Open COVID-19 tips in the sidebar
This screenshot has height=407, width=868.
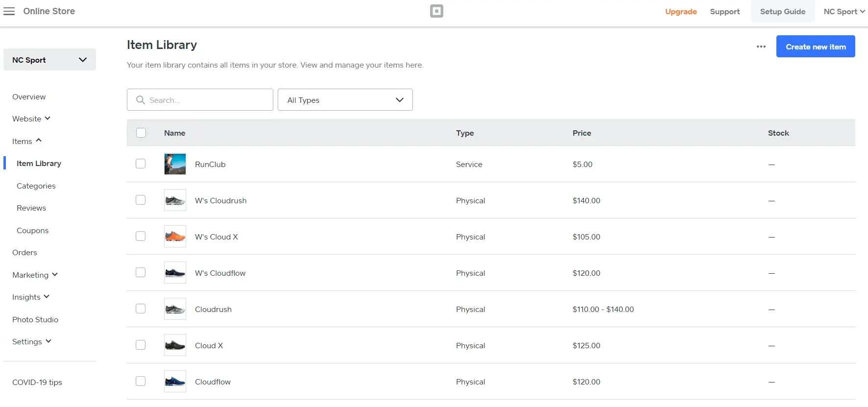pyautogui.click(x=37, y=382)
